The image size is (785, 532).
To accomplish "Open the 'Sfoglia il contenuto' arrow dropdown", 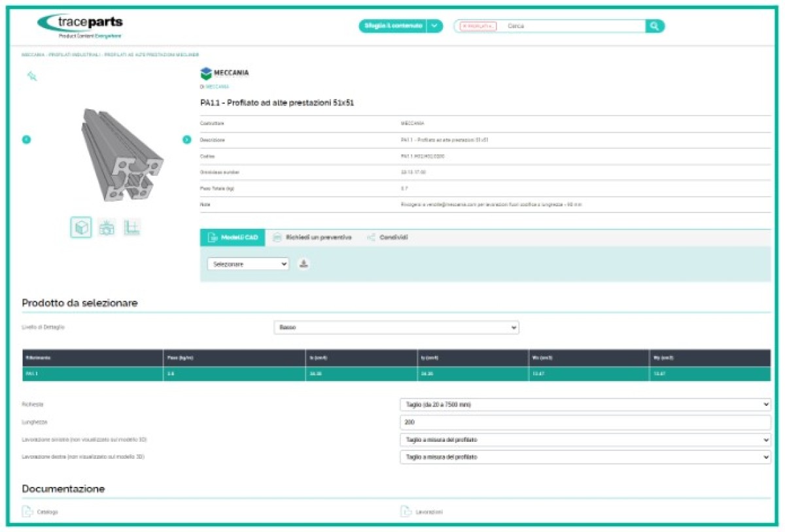I will 434,26.
